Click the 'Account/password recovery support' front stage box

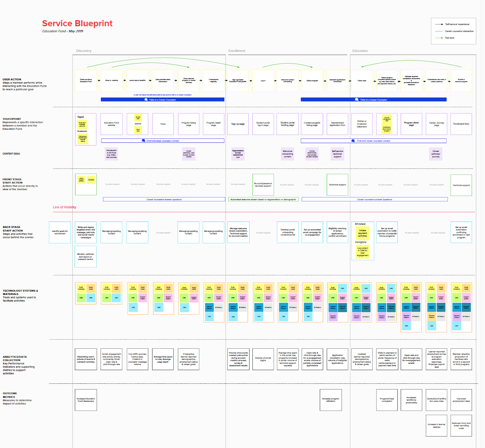263,185
